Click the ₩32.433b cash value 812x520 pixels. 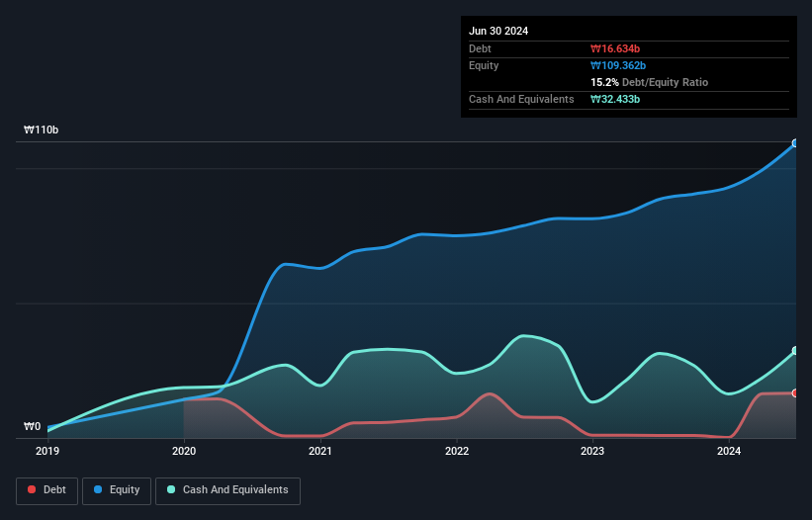tap(615, 99)
